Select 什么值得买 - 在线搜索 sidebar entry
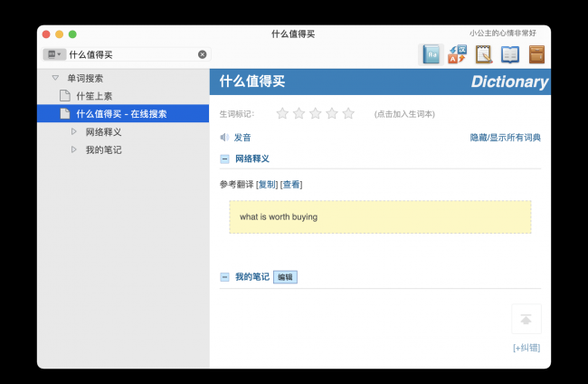This screenshot has height=384, width=588. click(x=123, y=113)
